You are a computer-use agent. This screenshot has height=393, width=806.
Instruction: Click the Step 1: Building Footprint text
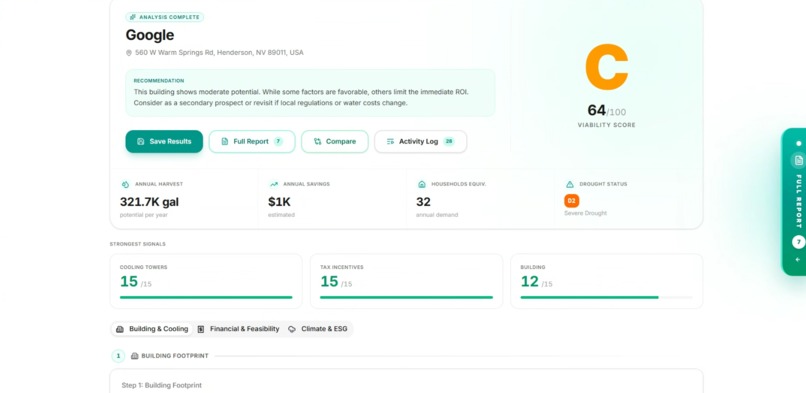pos(161,385)
